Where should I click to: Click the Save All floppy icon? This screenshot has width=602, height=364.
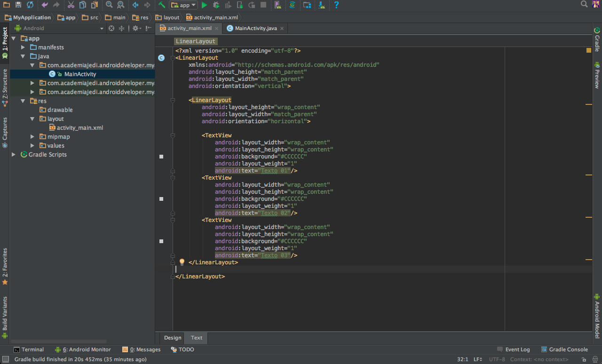[x=18, y=5]
